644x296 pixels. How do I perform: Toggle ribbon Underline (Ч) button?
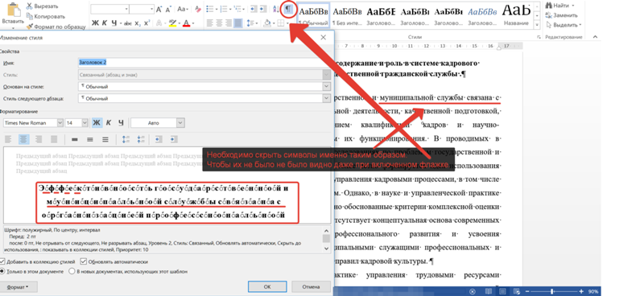coord(114,23)
